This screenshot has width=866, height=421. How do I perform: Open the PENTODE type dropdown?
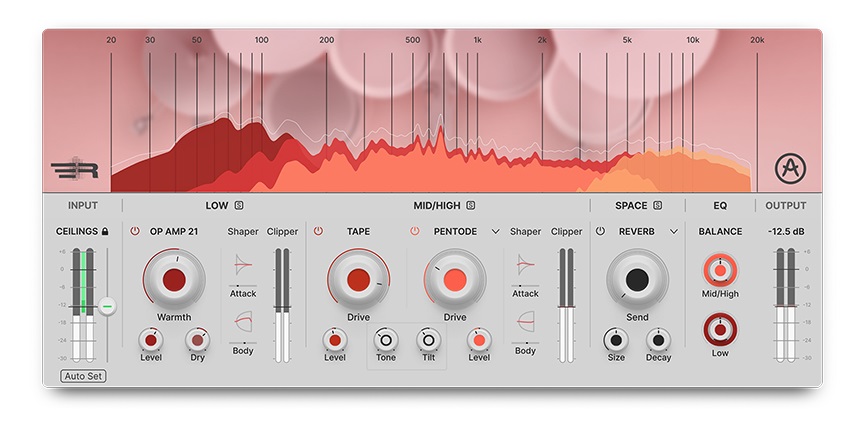coord(495,232)
